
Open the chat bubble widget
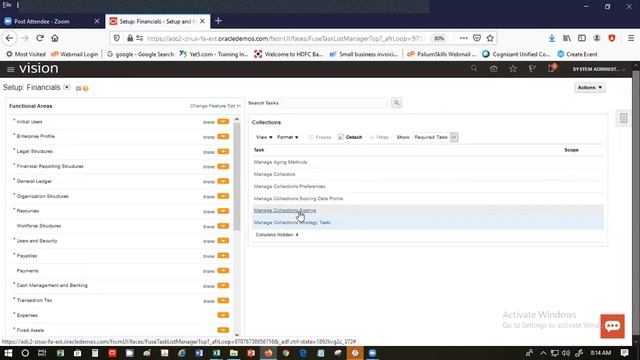click(612, 326)
